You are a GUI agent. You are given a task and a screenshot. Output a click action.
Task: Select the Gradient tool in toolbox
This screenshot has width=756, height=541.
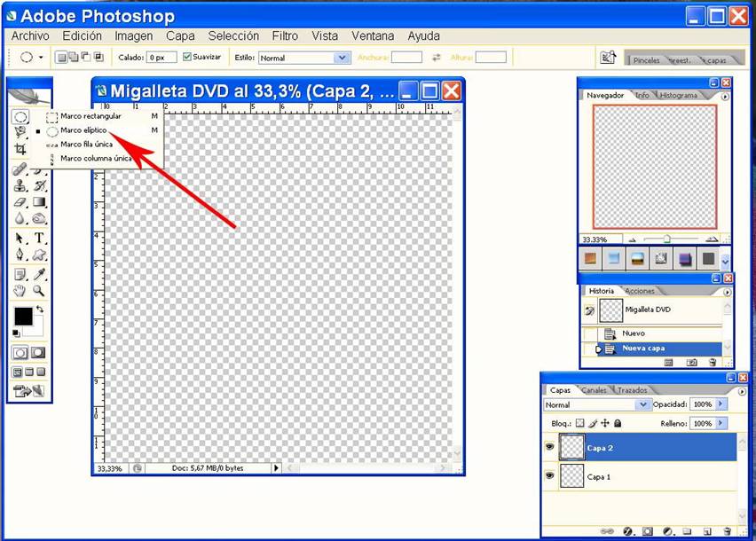pyautogui.click(x=40, y=202)
